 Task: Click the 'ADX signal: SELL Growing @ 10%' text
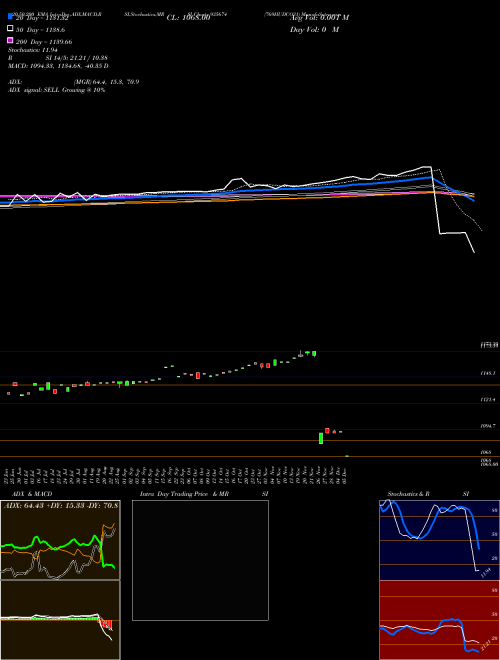56,90
